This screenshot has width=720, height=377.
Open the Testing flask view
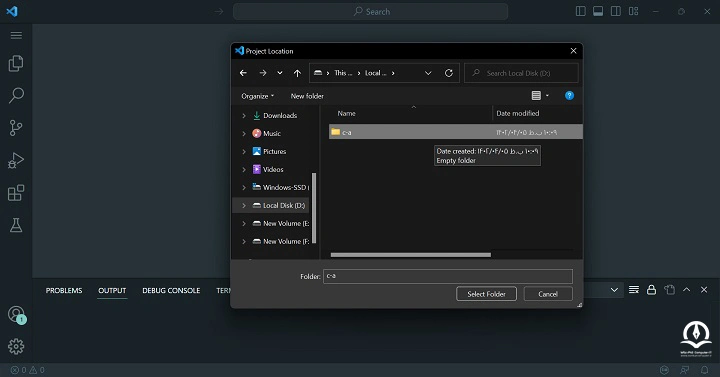pyautogui.click(x=16, y=225)
